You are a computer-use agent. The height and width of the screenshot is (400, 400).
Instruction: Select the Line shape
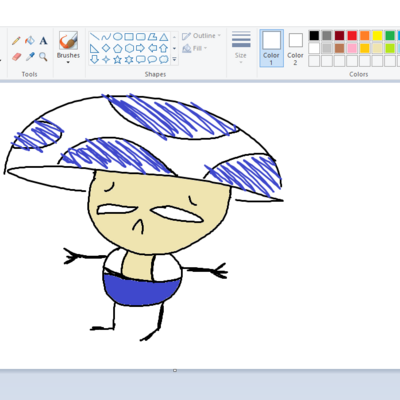95,37
